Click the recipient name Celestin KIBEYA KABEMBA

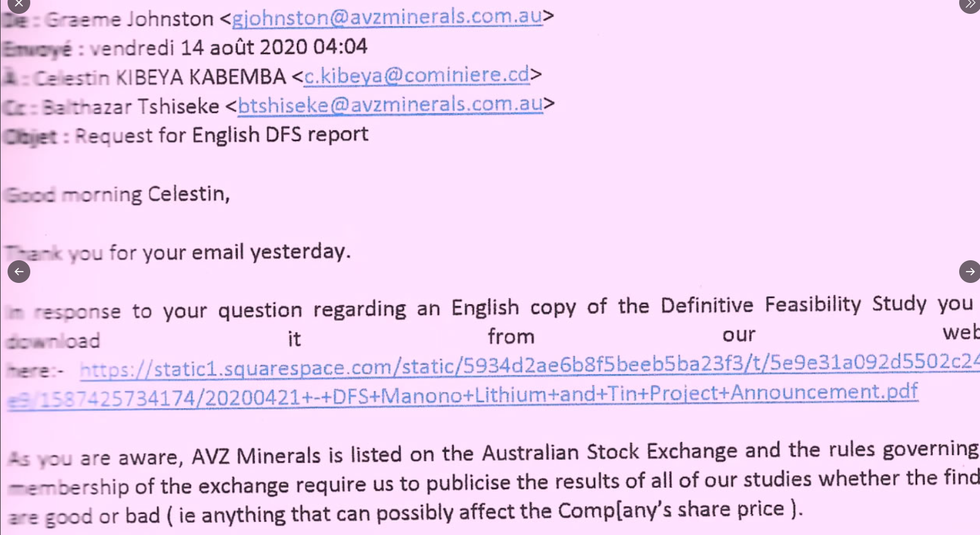pos(160,78)
